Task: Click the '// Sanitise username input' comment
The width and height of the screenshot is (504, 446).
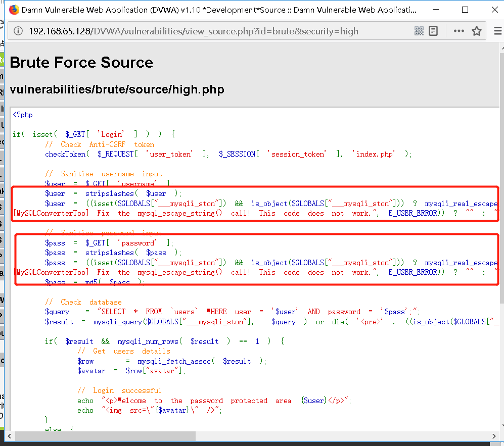Action: pyautogui.click(x=104, y=174)
